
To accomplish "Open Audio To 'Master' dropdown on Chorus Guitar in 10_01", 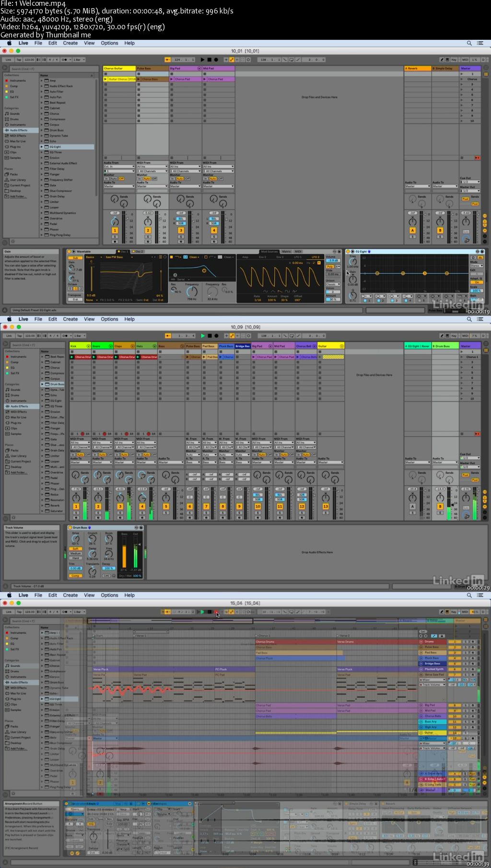I will [x=119, y=186].
